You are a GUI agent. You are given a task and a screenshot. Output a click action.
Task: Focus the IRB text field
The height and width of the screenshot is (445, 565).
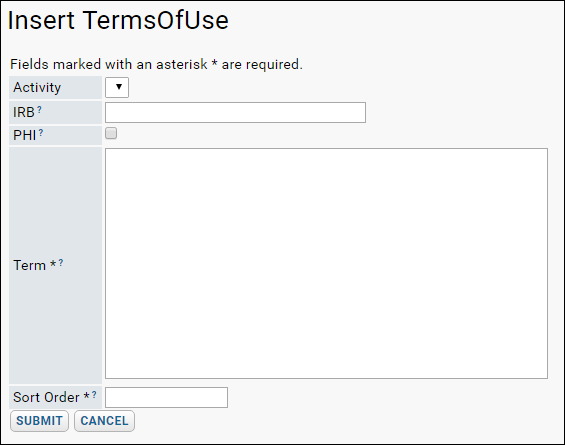[x=235, y=112]
